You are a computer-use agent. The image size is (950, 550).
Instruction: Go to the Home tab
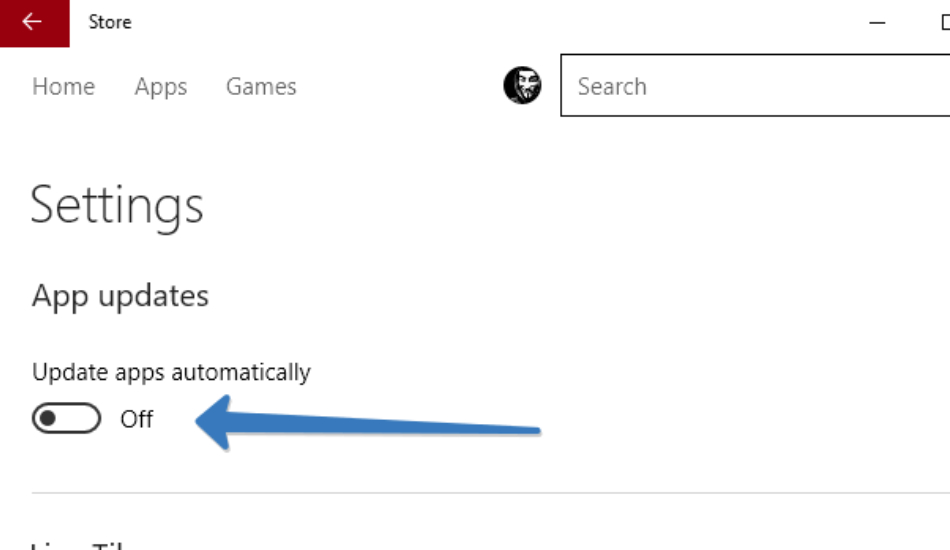coord(64,87)
